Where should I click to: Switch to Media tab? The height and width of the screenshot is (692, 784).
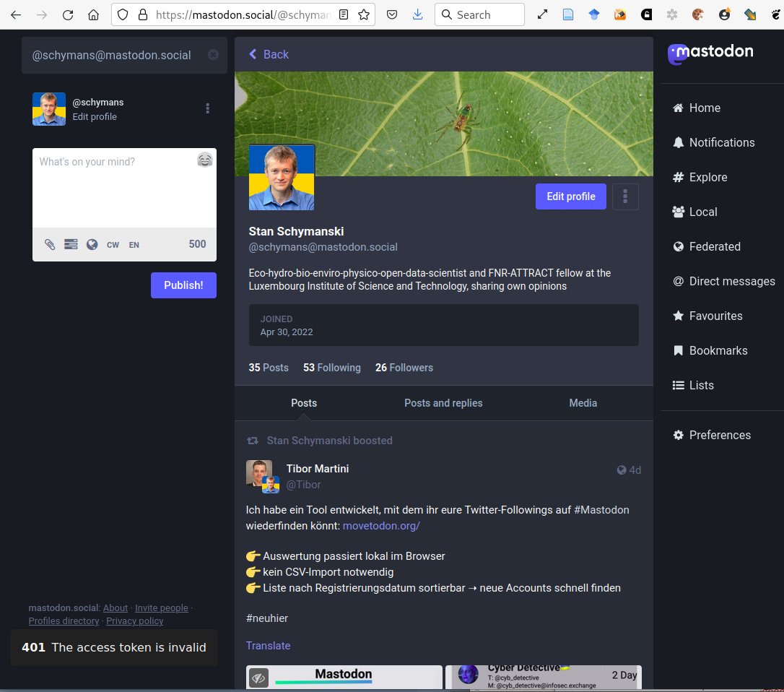pyautogui.click(x=583, y=403)
